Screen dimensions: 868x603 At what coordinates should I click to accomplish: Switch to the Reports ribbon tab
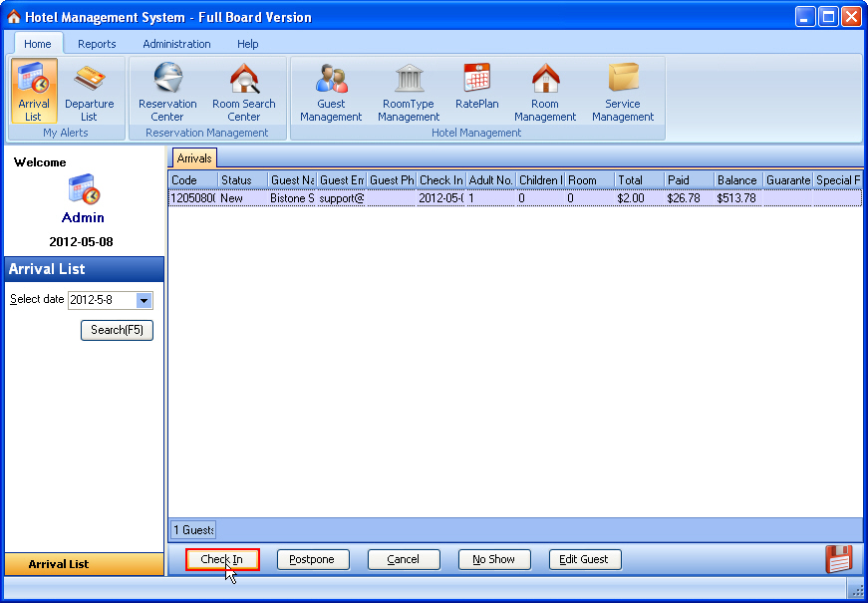(x=97, y=44)
